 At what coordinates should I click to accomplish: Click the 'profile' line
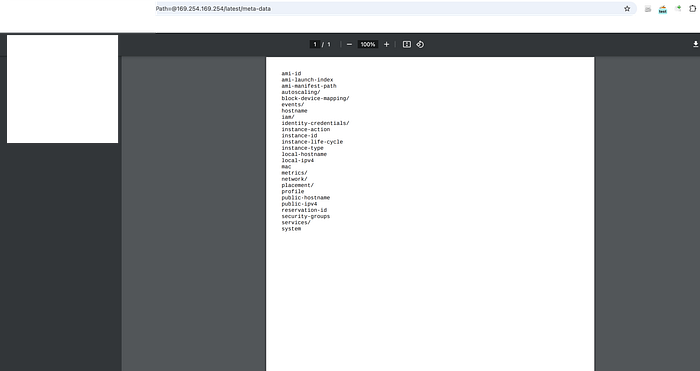click(x=293, y=192)
